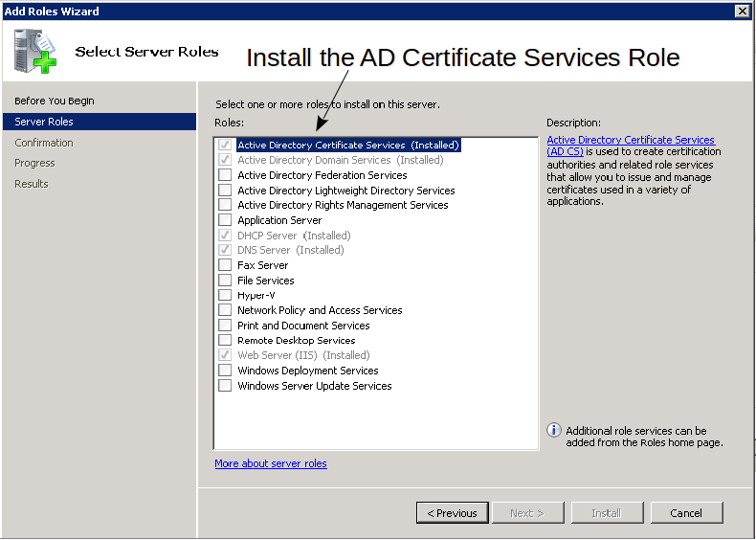Click the server roles wizard icon

(34, 53)
